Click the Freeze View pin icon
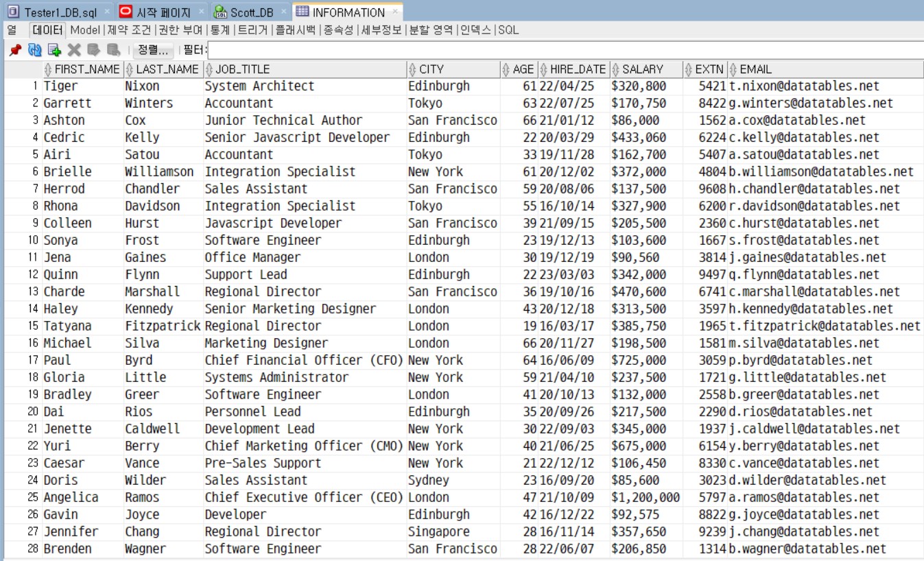 pos(15,50)
